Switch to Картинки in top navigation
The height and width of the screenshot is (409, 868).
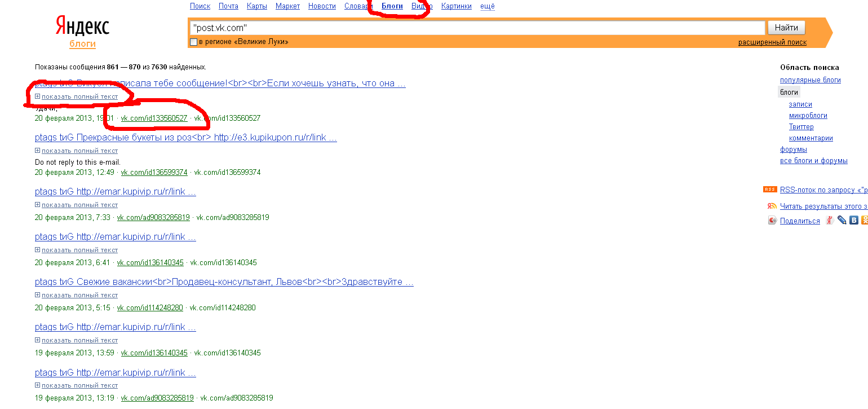(457, 6)
